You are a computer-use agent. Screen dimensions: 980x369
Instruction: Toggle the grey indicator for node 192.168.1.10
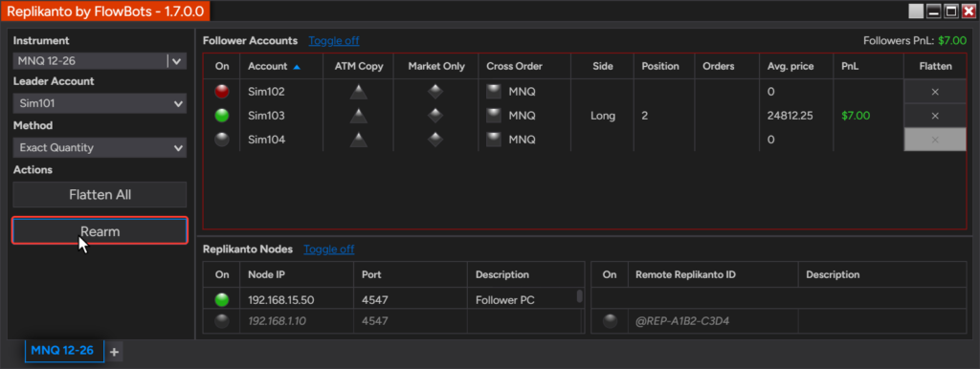(x=221, y=321)
